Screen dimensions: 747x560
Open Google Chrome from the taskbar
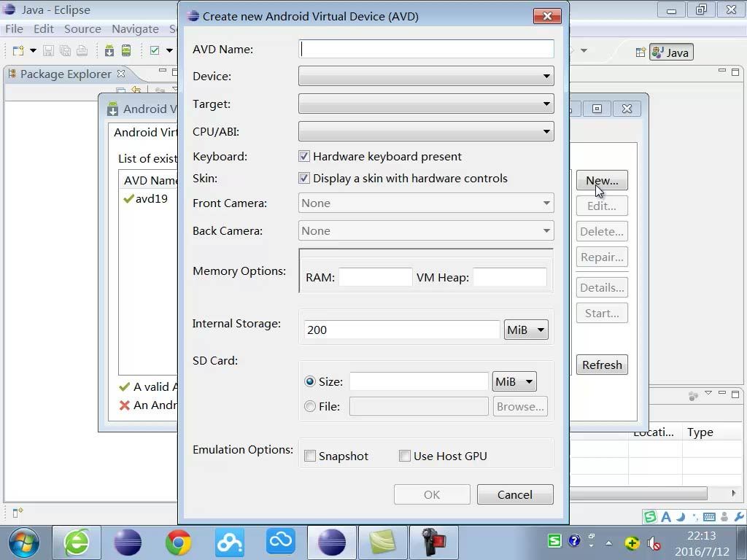(x=178, y=542)
